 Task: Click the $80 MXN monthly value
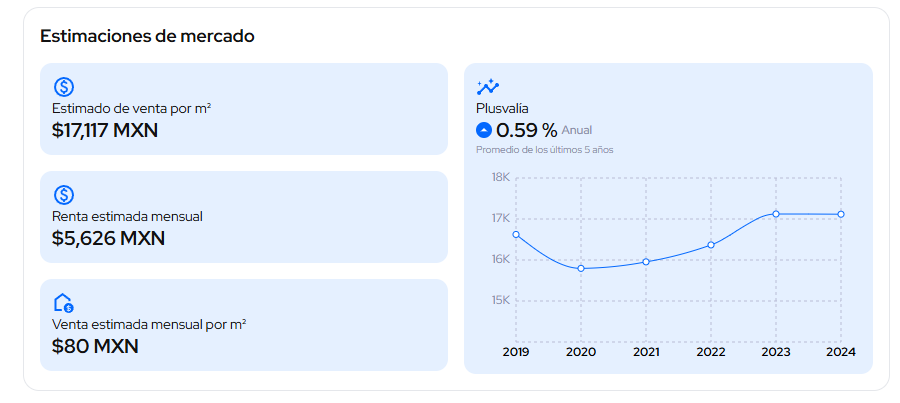(95, 346)
